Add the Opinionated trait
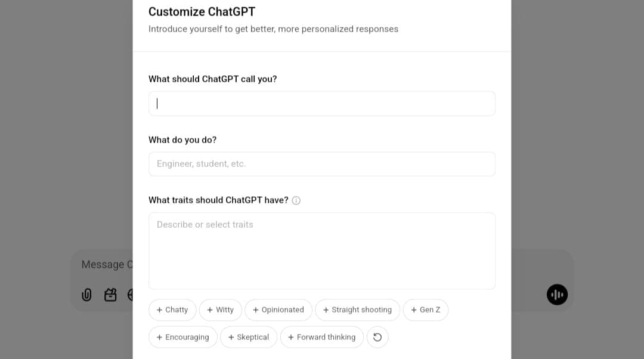This screenshot has height=359, width=644. click(278, 310)
